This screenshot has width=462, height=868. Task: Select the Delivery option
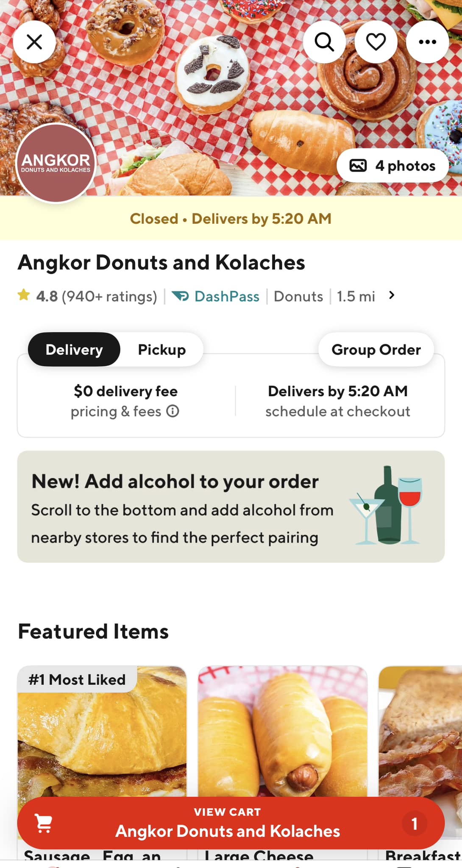click(74, 350)
